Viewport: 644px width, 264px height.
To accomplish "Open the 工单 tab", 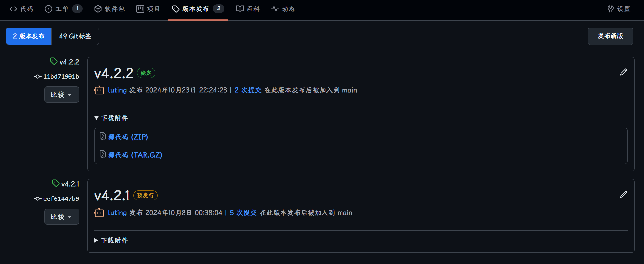I will pyautogui.click(x=62, y=9).
